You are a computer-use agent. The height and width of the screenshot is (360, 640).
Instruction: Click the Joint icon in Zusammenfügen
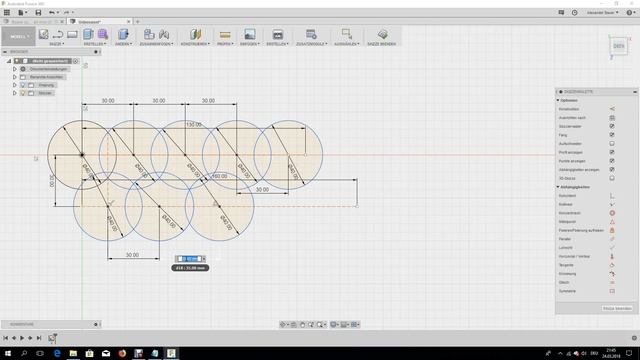[x=164, y=34]
